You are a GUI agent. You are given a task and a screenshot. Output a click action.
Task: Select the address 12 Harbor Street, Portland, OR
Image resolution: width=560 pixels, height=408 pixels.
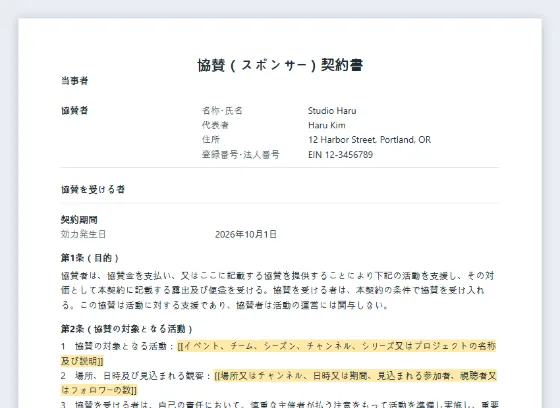[369, 140]
